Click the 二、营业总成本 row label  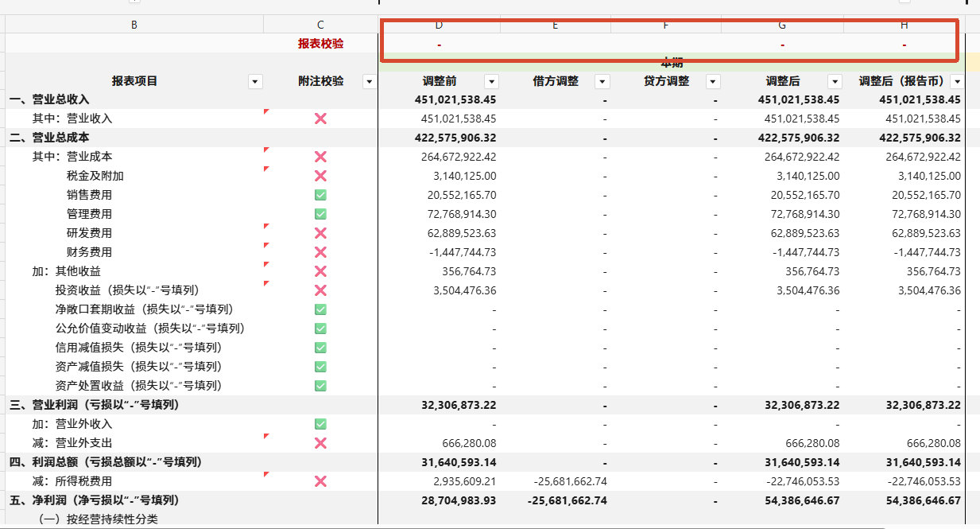(49, 138)
